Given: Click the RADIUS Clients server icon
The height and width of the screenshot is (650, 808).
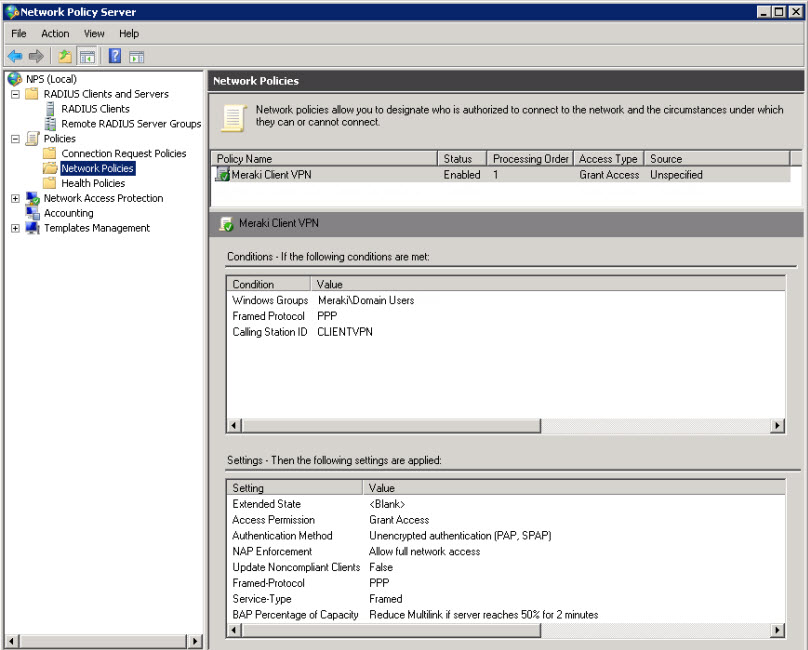Looking at the screenshot, I should (50, 109).
